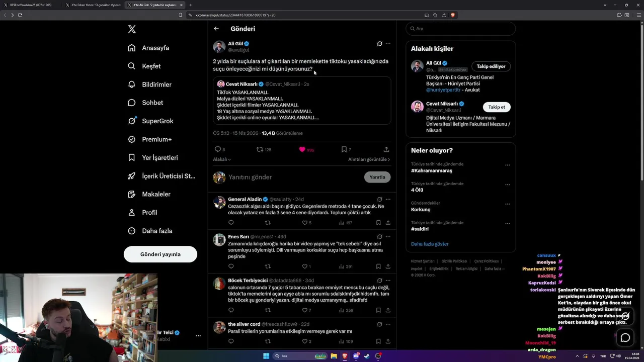Screen dimensions: 644x362
Task: Repost the main post with 125 reposts
Action: [x=264, y=149]
